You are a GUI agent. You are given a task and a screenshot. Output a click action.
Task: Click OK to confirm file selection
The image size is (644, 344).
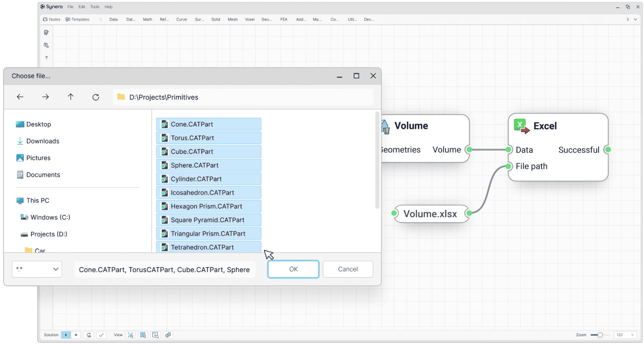coord(293,269)
